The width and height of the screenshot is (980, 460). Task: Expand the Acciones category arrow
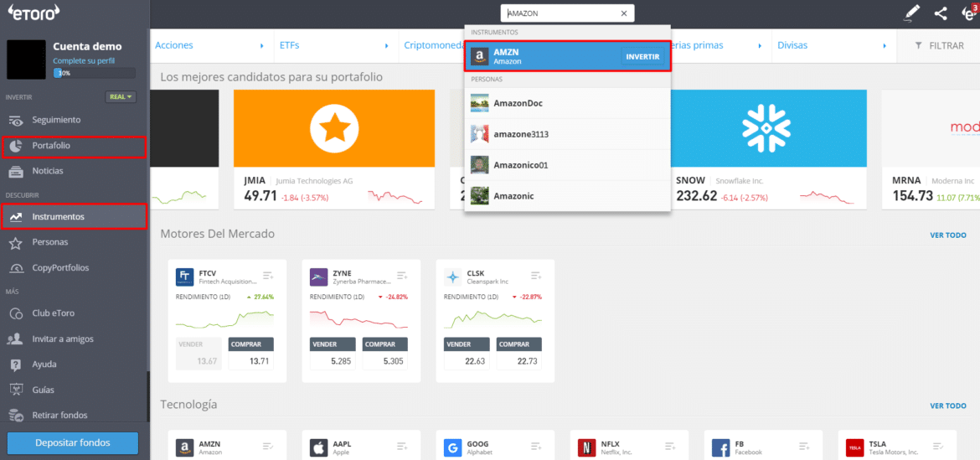[x=262, y=45]
